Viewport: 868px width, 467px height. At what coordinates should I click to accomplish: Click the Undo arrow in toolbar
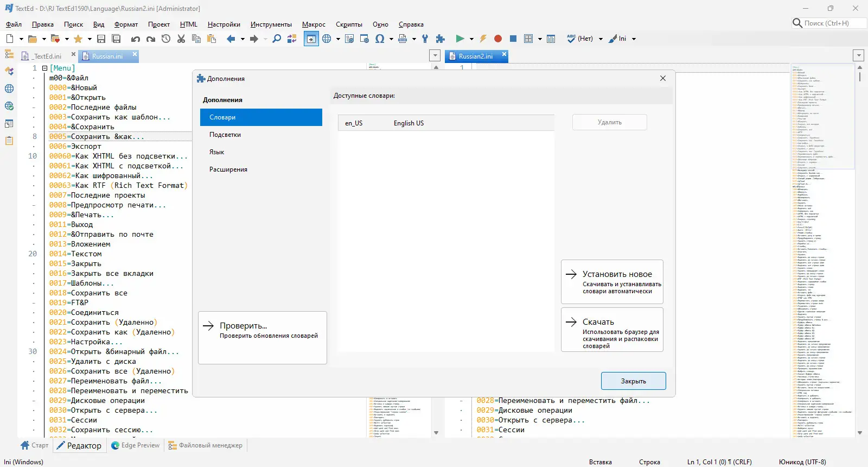pyautogui.click(x=136, y=39)
